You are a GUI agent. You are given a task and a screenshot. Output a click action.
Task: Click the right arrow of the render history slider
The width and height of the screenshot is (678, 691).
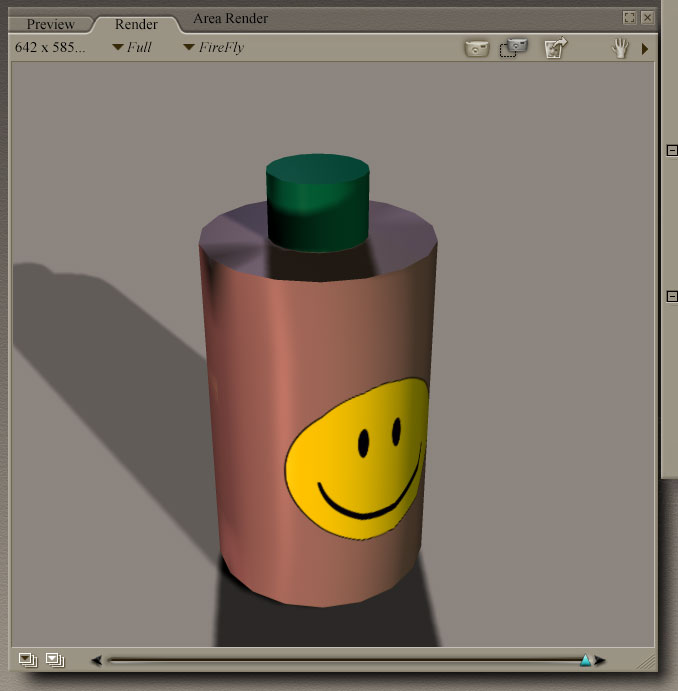(600, 660)
